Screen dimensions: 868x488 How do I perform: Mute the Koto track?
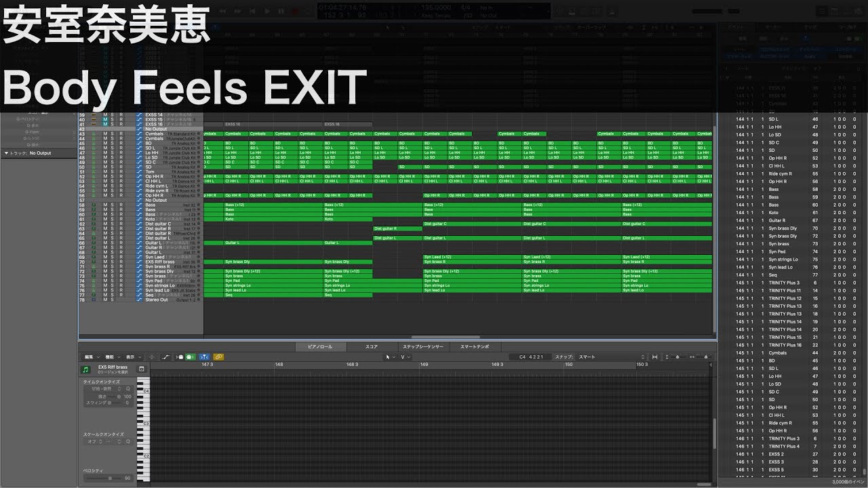pos(105,219)
